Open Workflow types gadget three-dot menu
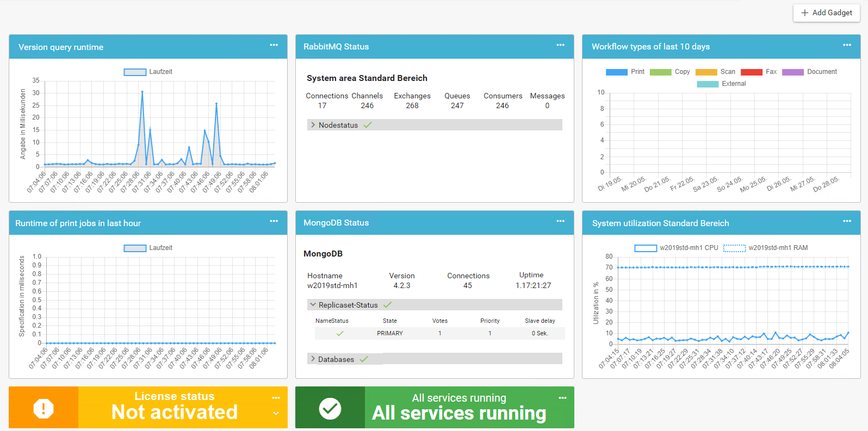Screen dimensions: 868x431 point(847,45)
